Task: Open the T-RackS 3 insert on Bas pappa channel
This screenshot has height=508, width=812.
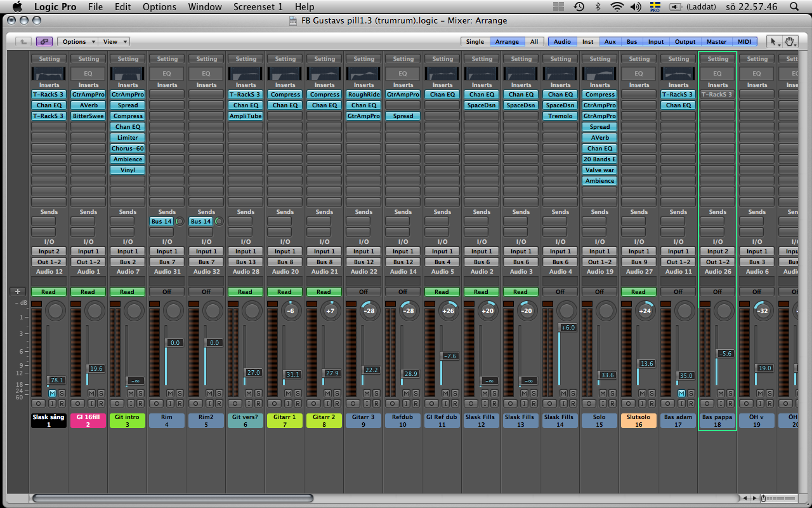Action: click(x=717, y=95)
